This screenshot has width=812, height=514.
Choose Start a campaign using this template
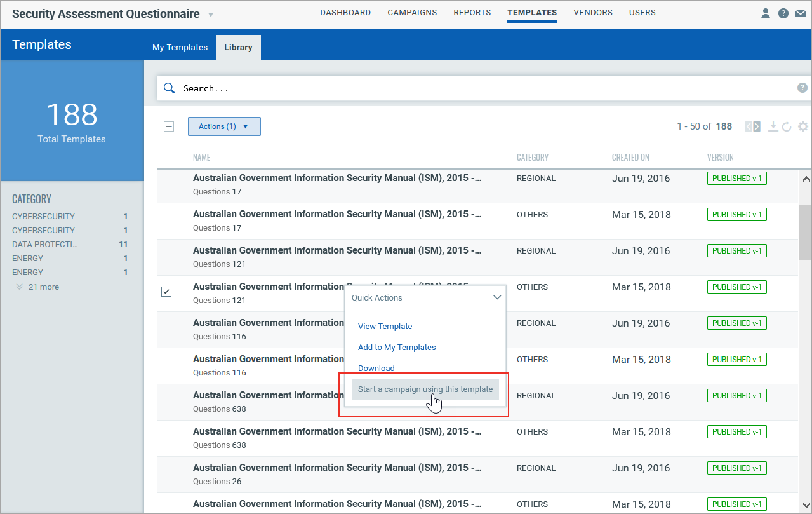point(425,389)
